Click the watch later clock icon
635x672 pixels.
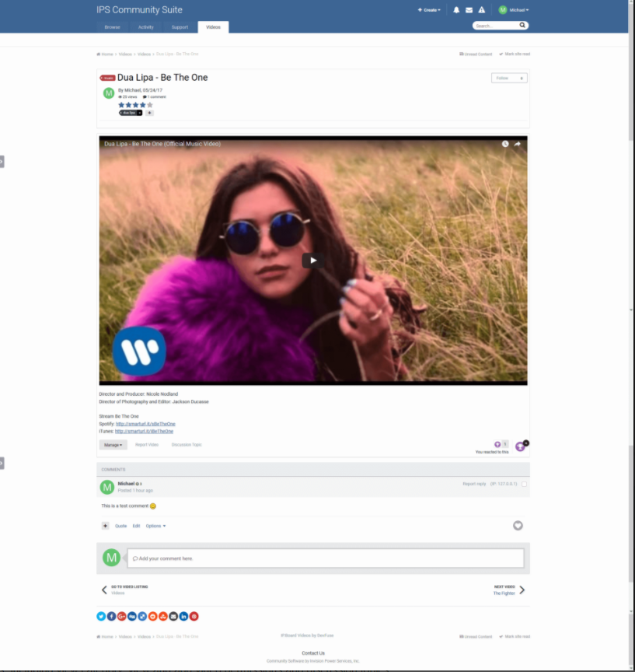[504, 144]
